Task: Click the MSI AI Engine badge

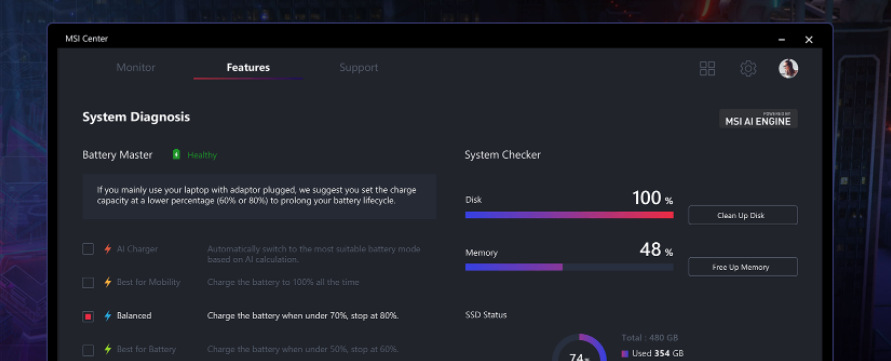Action: tap(758, 119)
